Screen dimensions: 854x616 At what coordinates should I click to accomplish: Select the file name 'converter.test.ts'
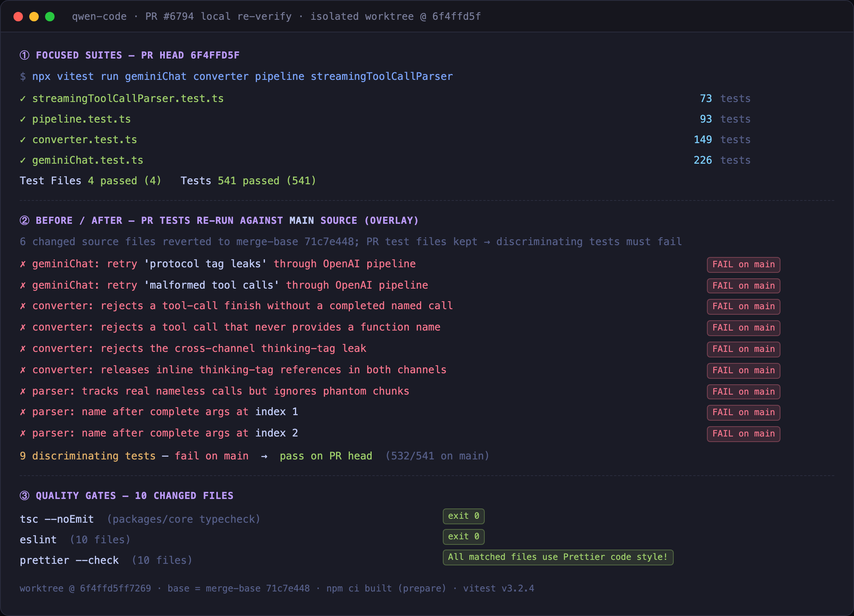(x=85, y=140)
